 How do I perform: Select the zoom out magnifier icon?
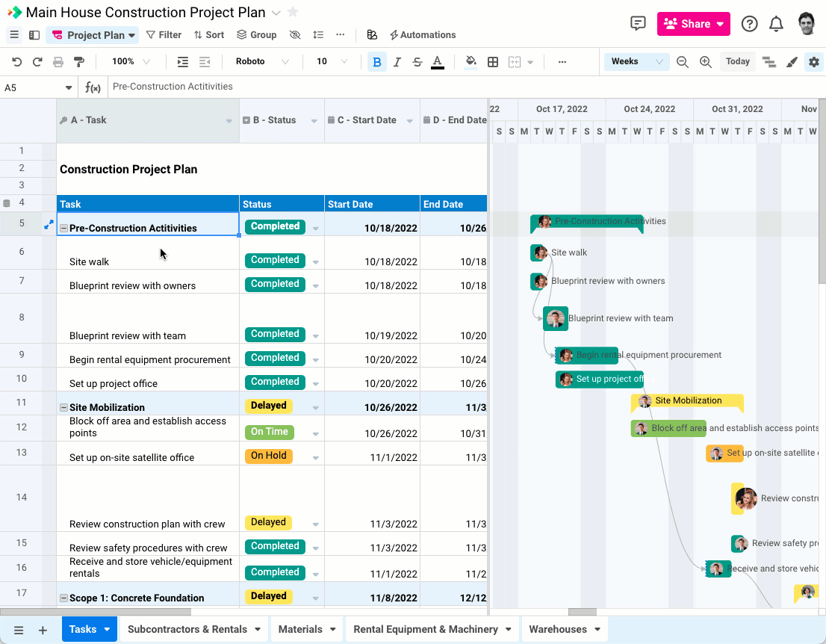(682, 62)
